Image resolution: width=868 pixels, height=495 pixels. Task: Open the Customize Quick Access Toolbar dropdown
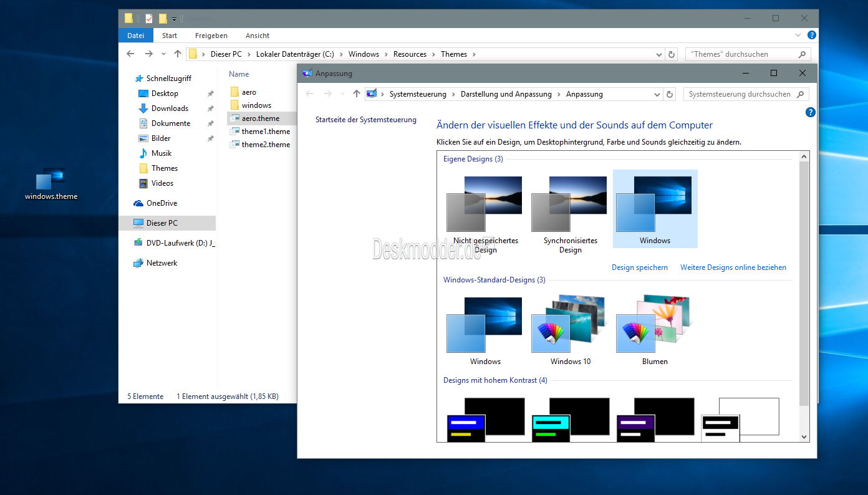coord(175,19)
